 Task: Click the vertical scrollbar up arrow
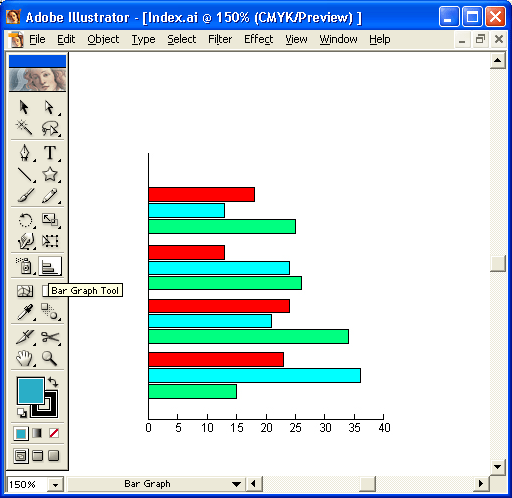click(498, 61)
